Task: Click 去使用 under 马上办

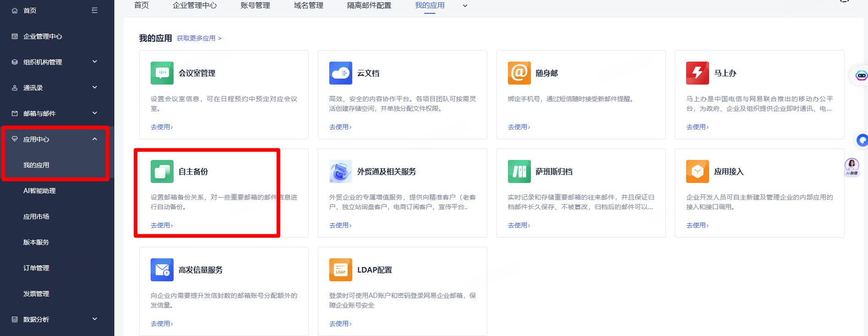Action: [697, 127]
